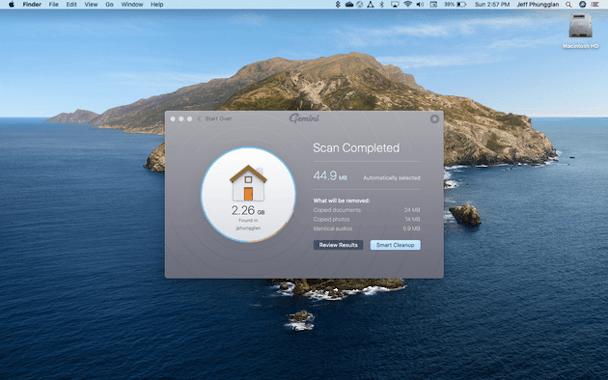Click the star icon in Gemini's title bar
608x380 pixels.
tap(435, 119)
